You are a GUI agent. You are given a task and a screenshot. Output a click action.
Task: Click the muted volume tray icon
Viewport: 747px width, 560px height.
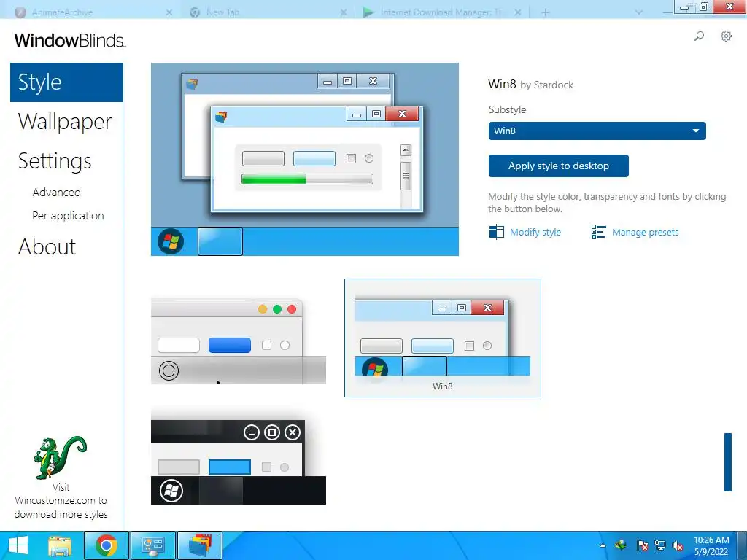click(677, 545)
